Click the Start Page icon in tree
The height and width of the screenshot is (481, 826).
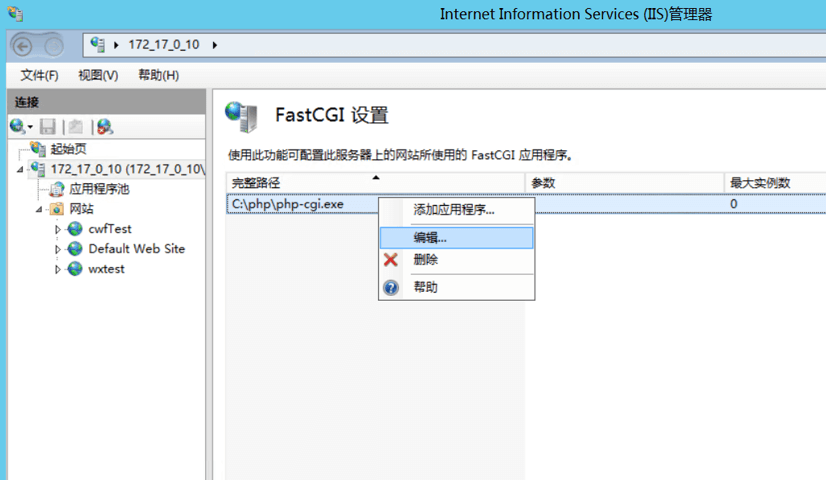pos(38,149)
